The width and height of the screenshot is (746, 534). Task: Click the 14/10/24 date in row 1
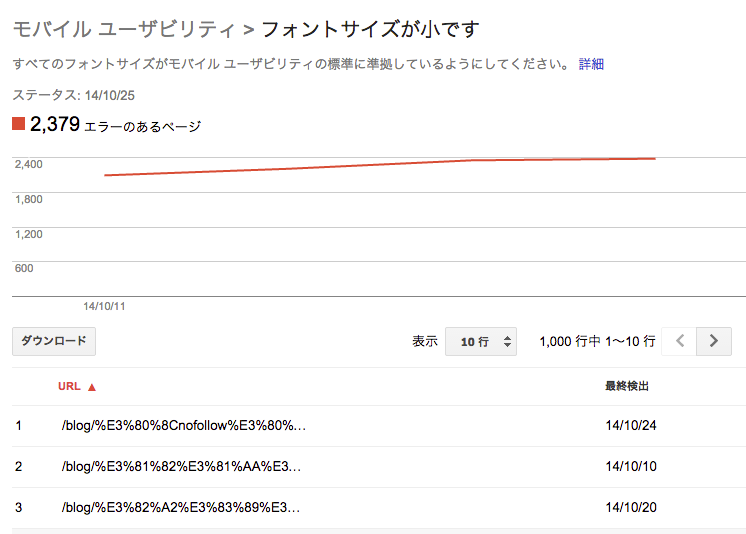pos(631,425)
